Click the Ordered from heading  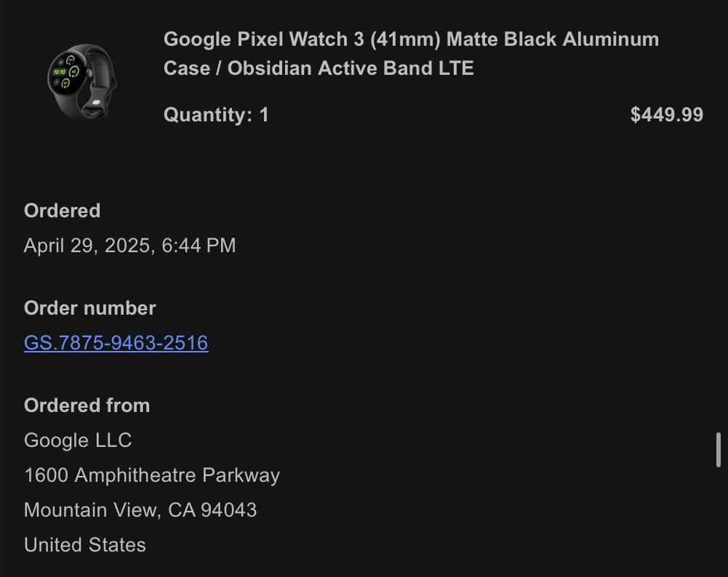point(87,405)
